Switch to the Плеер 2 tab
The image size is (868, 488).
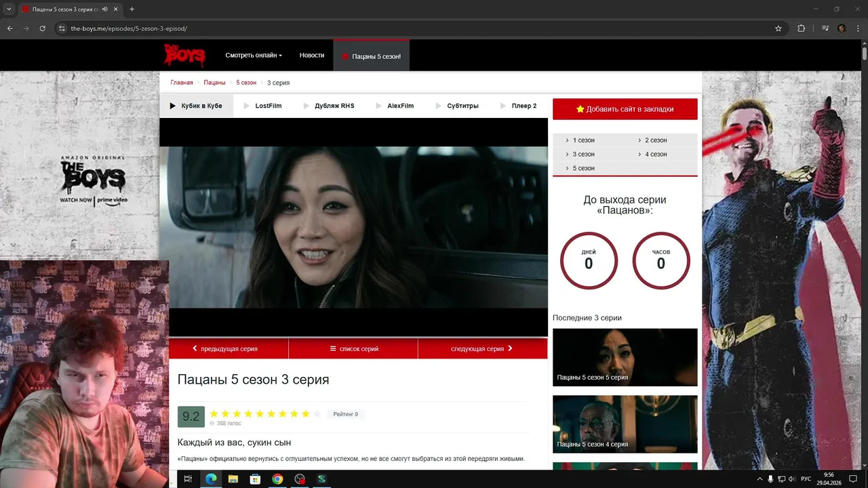(x=519, y=106)
